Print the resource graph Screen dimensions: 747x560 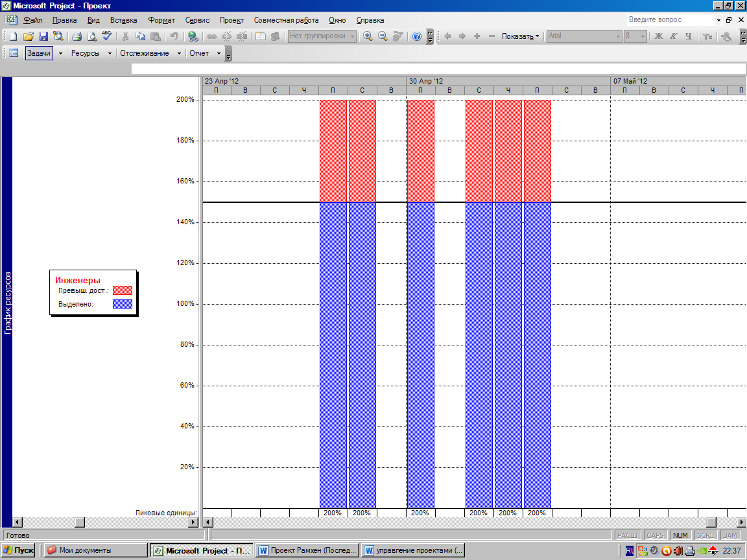pyautogui.click(x=77, y=36)
